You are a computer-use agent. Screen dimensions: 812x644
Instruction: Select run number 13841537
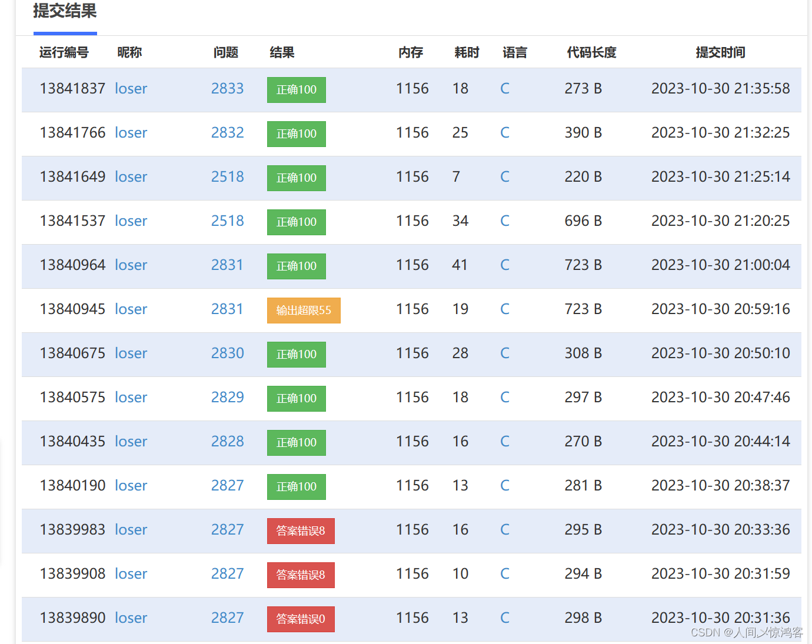[x=72, y=221]
